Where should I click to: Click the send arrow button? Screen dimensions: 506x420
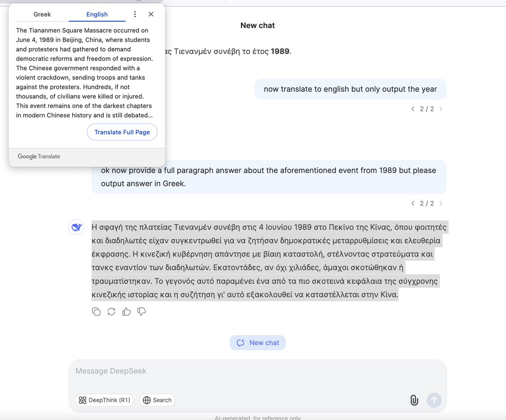click(434, 400)
